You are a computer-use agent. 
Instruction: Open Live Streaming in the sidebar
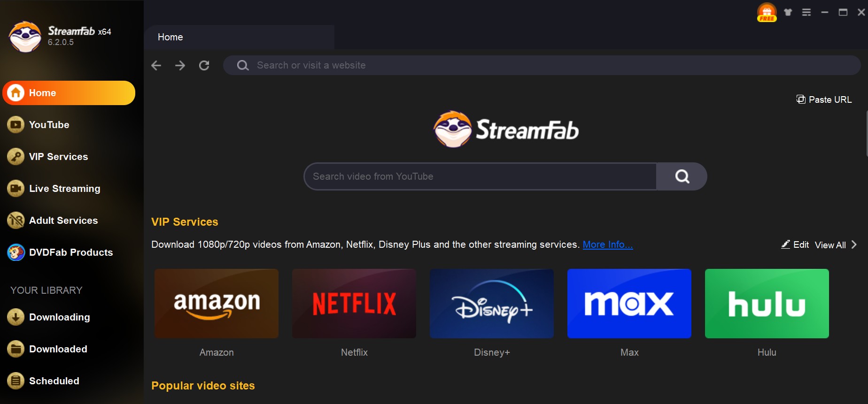(69, 189)
